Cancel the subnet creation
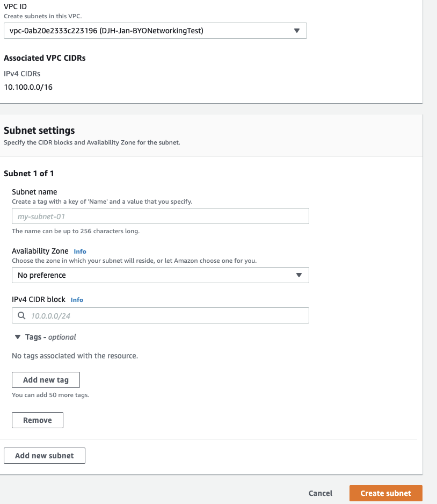The width and height of the screenshot is (437, 504). click(x=321, y=493)
